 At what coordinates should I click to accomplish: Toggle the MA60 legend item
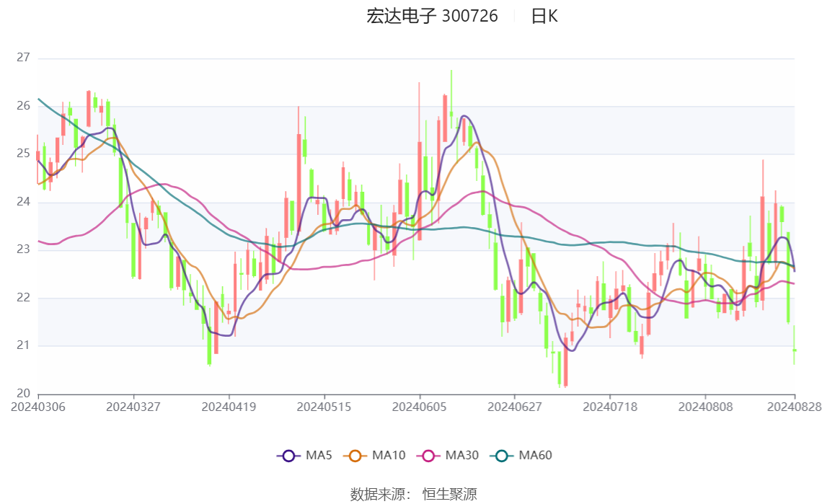[x=521, y=456]
